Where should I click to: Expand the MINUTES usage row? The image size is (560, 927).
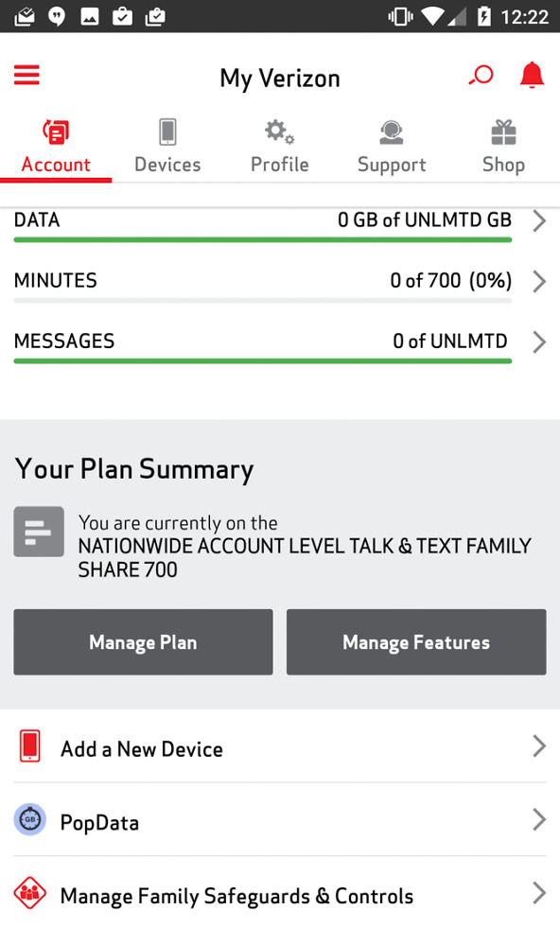tap(538, 281)
